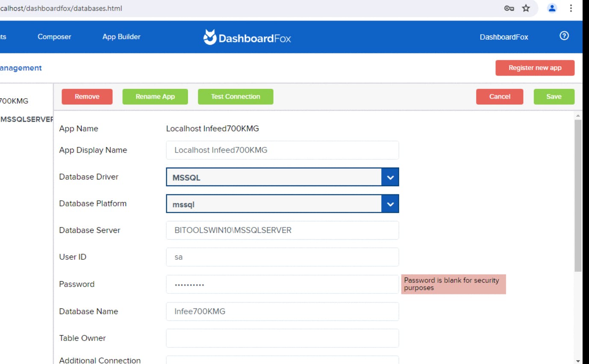Save the app settings
The image size is (589, 364).
554,97
